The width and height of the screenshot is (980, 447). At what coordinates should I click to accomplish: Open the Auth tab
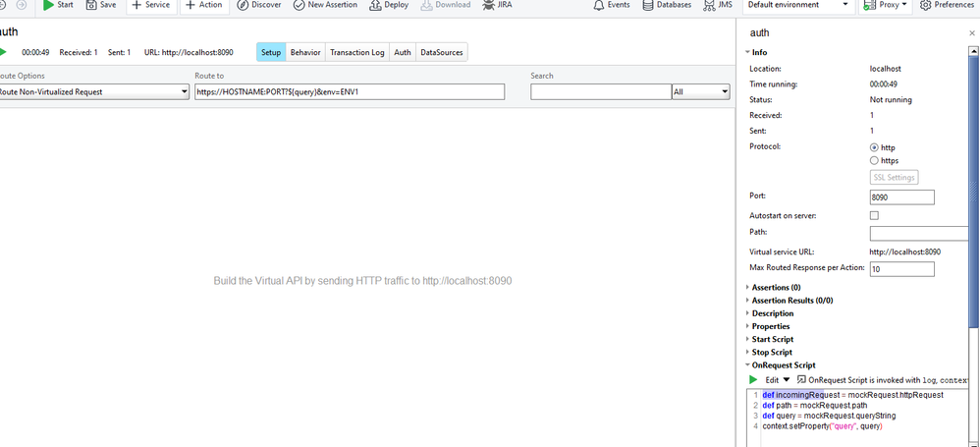(x=403, y=52)
